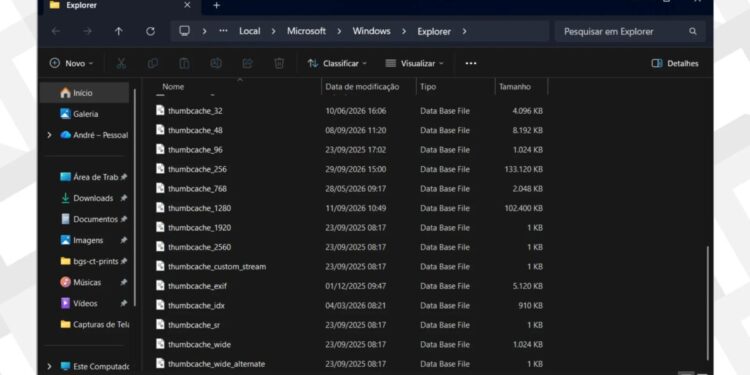
Task: Refresh the Explorer folder view
Action: point(150,31)
